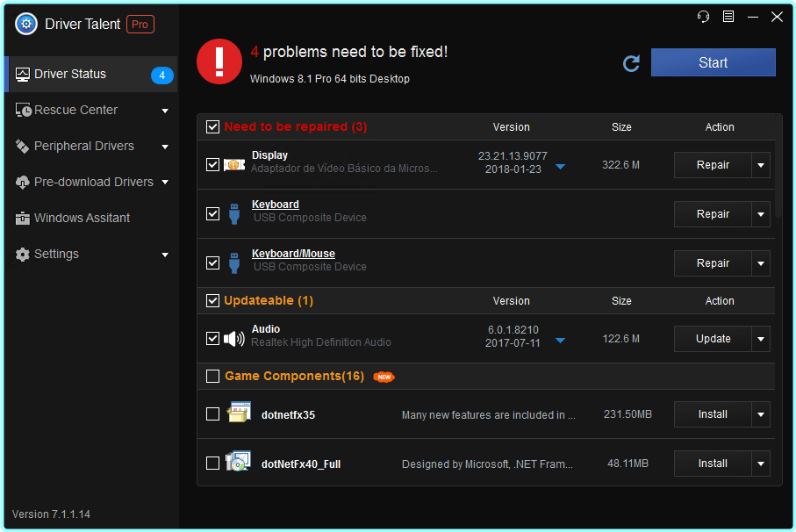This screenshot has width=796, height=532.
Task: Click the refresh scan icon
Action: pos(631,63)
